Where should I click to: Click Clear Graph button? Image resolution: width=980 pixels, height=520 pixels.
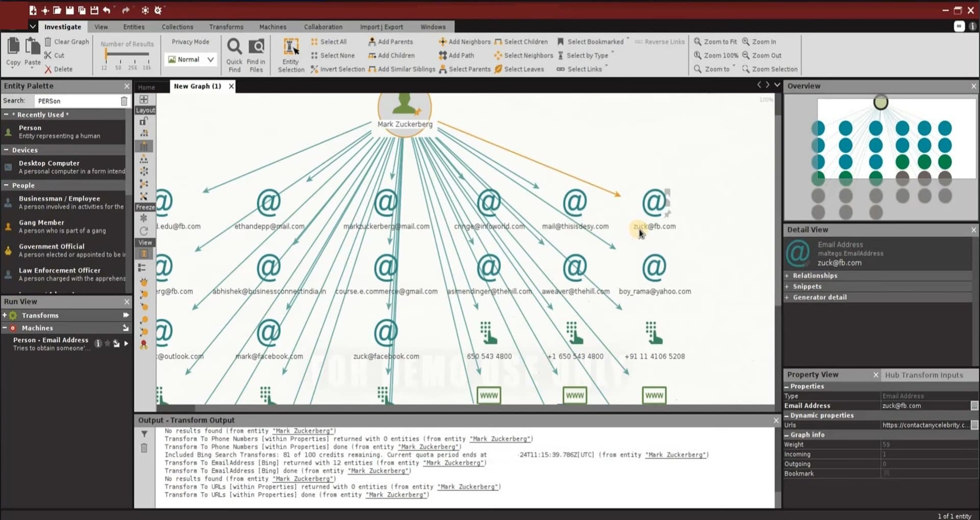point(67,42)
